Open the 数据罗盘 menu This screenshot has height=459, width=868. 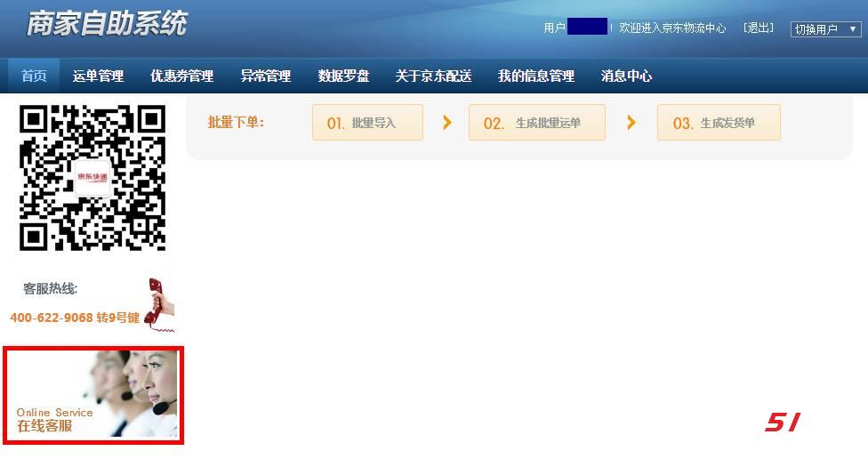click(343, 76)
